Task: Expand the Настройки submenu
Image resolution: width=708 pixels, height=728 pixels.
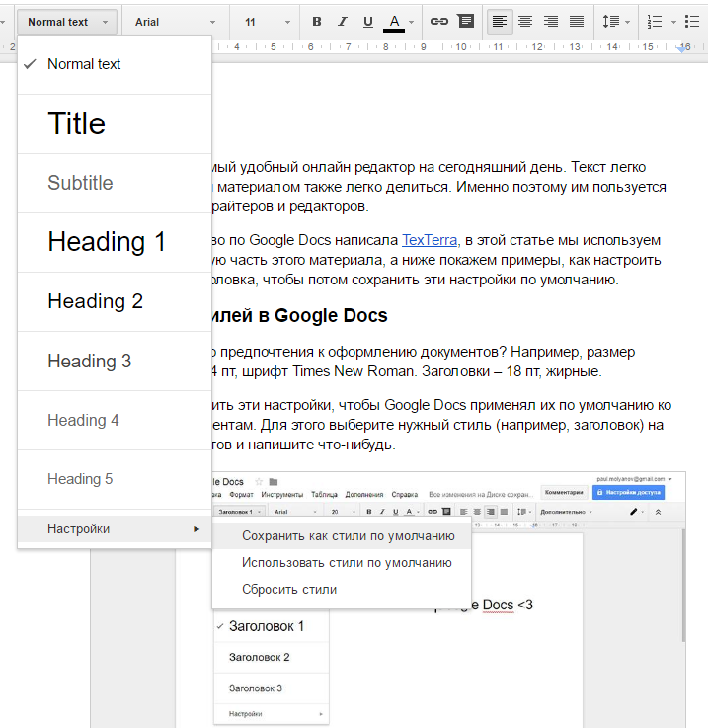Action: 115,529
